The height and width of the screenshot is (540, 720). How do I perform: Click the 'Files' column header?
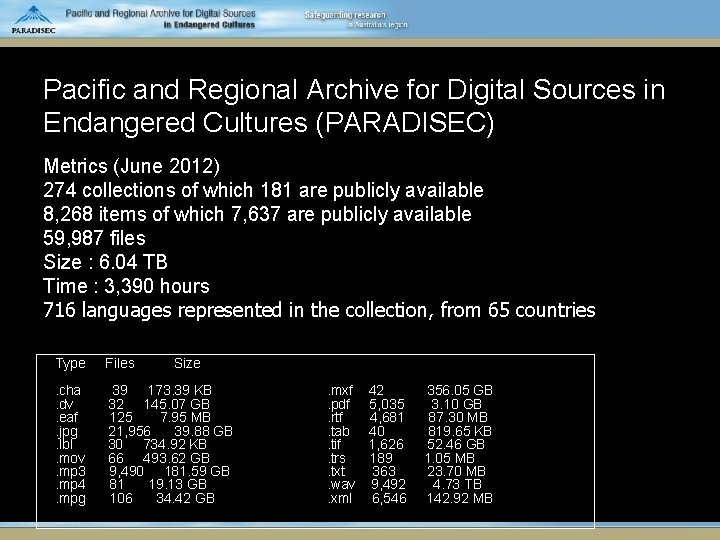[120, 363]
